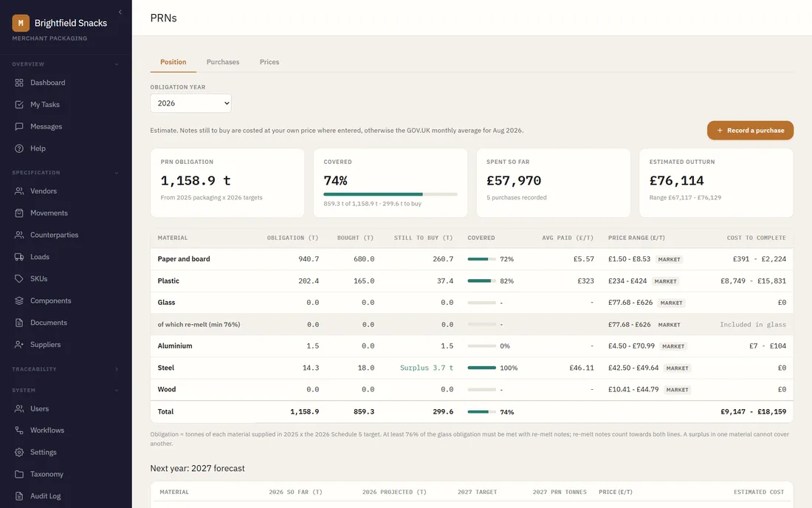Select the Suppliers person-plus icon
This screenshot has height=508, width=812.
pyautogui.click(x=19, y=344)
